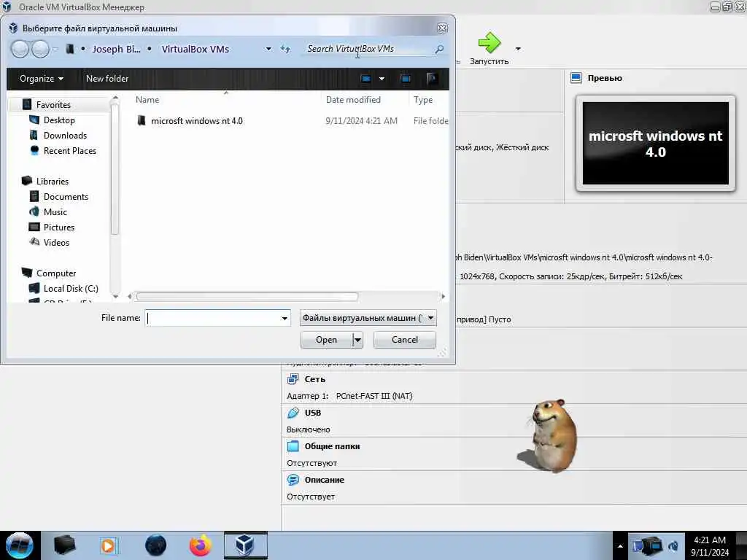Open the Documents library
The width and height of the screenshot is (747, 560).
click(x=66, y=197)
